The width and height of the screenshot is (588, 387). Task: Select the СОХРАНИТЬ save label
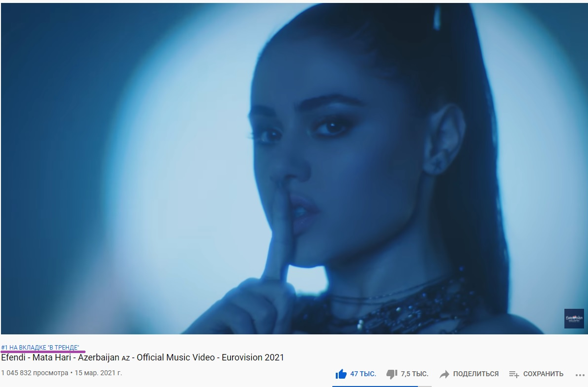point(543,374)
